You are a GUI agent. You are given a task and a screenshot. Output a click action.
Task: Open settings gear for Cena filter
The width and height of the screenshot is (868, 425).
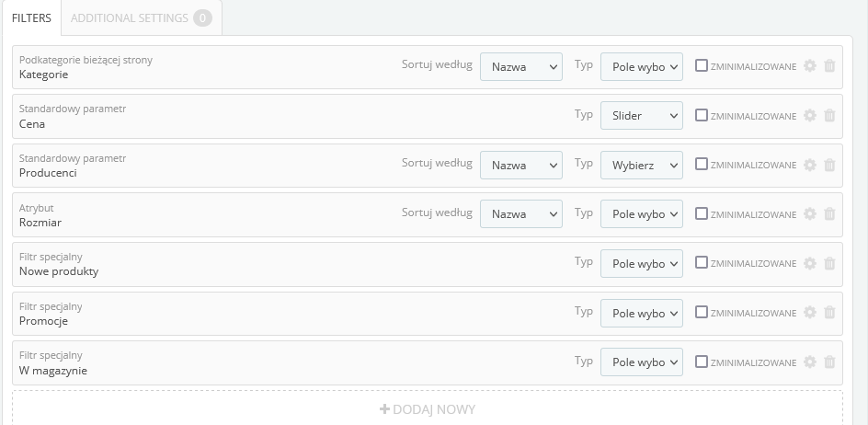click(810, 116)
